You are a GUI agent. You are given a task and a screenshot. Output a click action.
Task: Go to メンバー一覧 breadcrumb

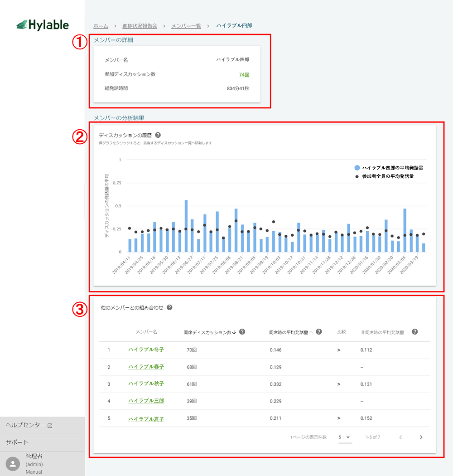pos(186,26)
